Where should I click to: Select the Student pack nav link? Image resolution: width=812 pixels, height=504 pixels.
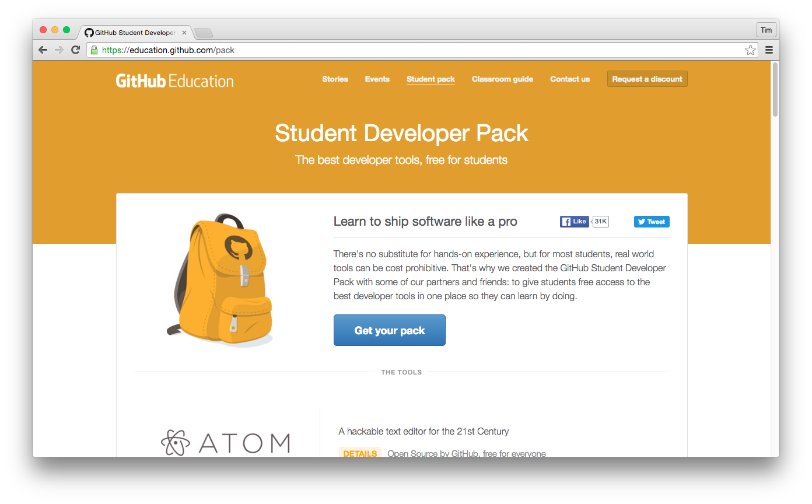pos(430,79)
